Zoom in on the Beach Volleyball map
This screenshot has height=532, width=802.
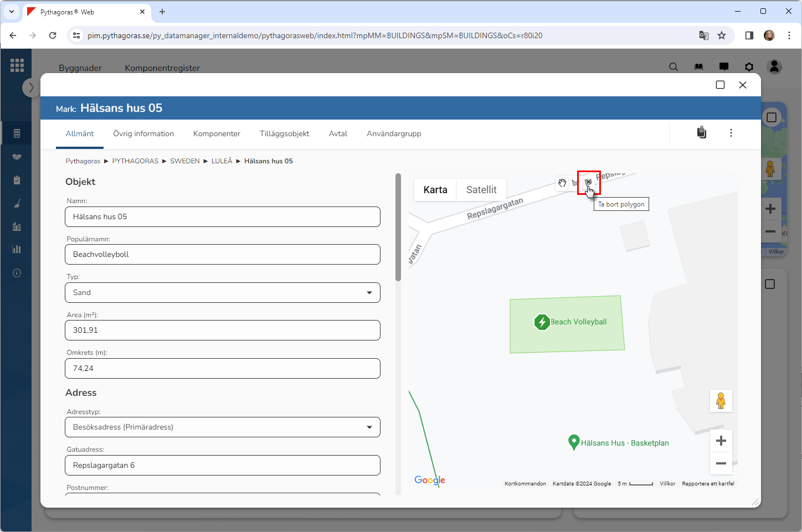point(721,441)
